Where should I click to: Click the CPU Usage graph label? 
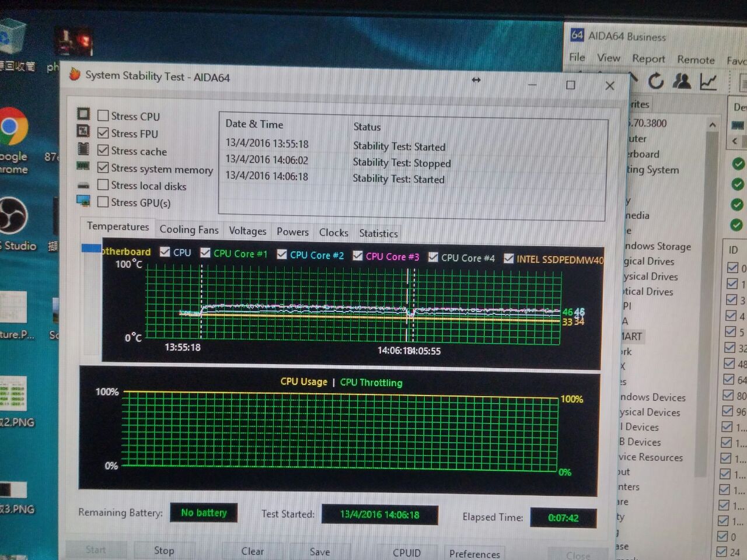point(303,381)
